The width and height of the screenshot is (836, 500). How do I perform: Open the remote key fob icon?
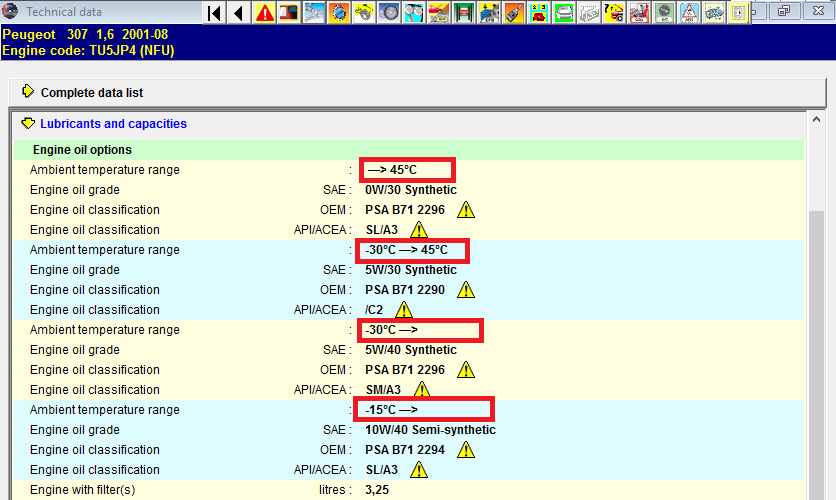click(514, 12)
